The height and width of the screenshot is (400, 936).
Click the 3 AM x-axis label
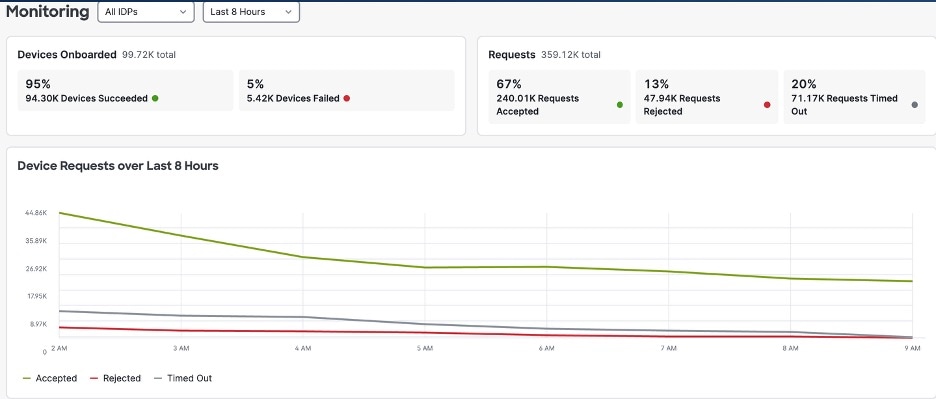pos(181,348)
